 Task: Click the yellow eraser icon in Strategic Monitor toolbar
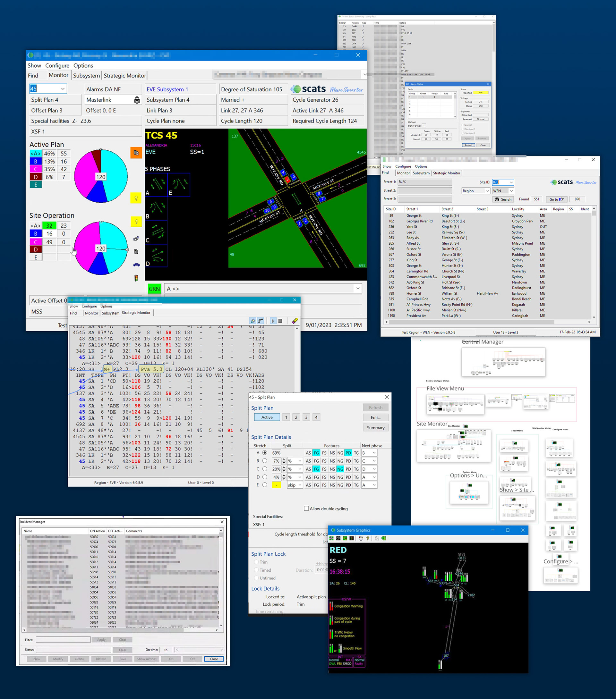pyautogui.click(x=295, y=321)
